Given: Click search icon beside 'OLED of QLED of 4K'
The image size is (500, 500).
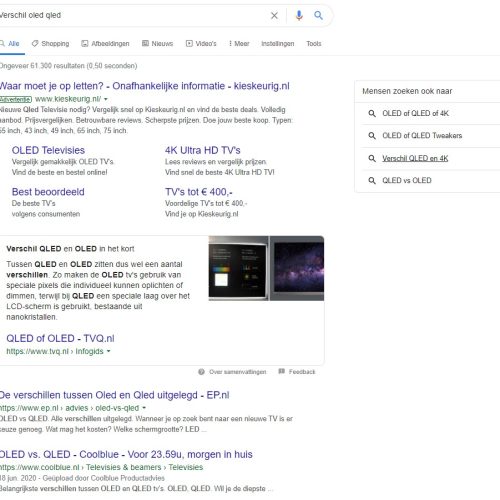Looking at the screenshot, I should pyautogui.click(x=372, y=114).
